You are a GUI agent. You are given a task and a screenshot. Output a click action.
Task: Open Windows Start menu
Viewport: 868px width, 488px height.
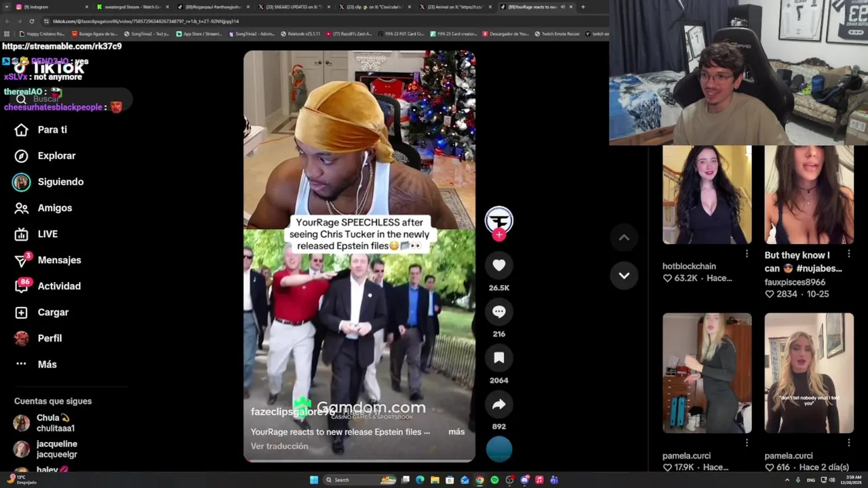[x=314, y=480]
